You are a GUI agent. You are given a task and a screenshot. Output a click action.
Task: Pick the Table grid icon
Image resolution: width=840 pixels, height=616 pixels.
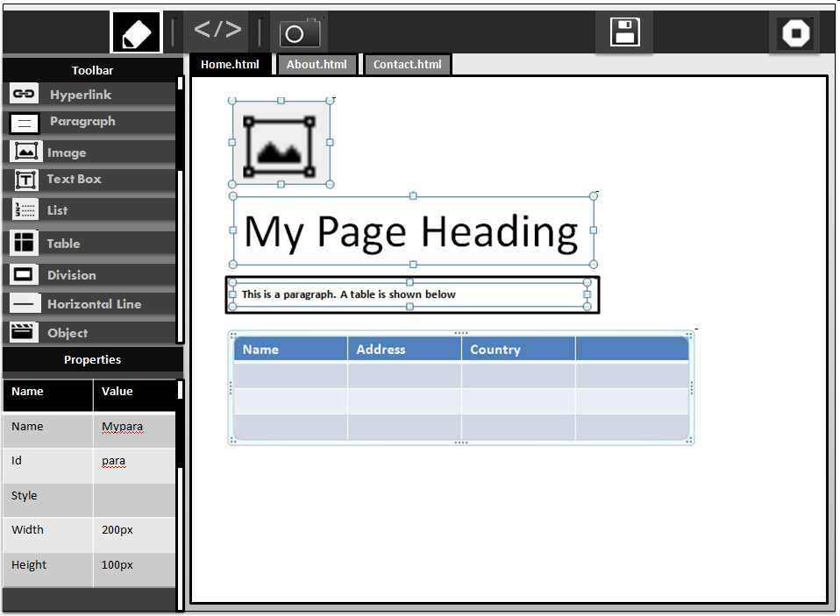pos(25,243)
